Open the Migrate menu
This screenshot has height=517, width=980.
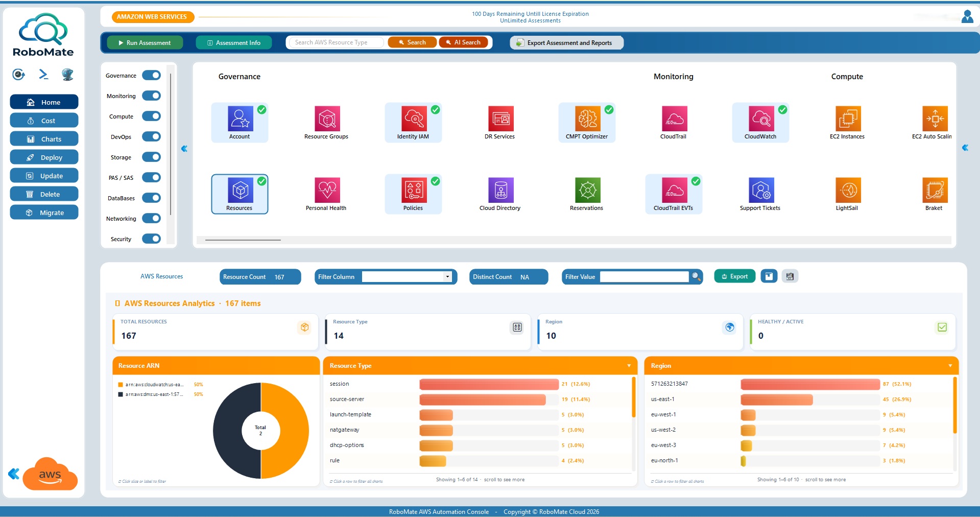44,213
